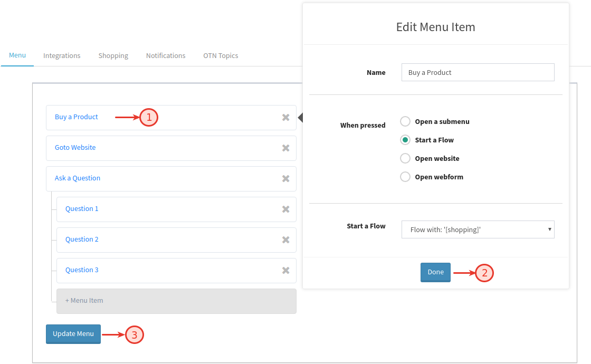The height and width of the screenshot is (364, 591).
Task: Add a new item via + Menu Item
Action: pyautogui.click(x=176, y=301)
